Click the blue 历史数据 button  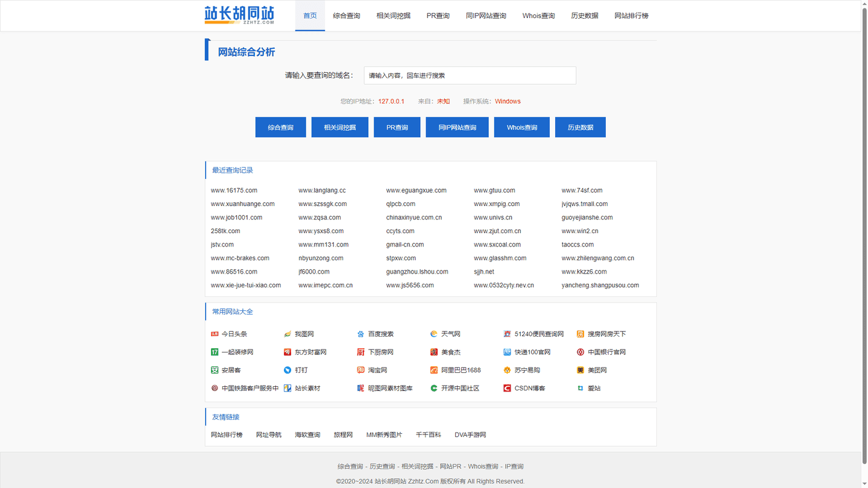[x=580, y=127]
